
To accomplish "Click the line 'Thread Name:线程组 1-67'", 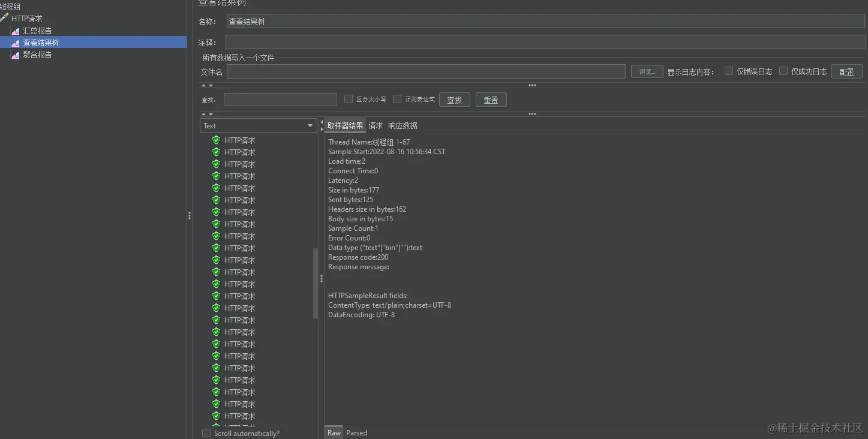I will (369, 142).
